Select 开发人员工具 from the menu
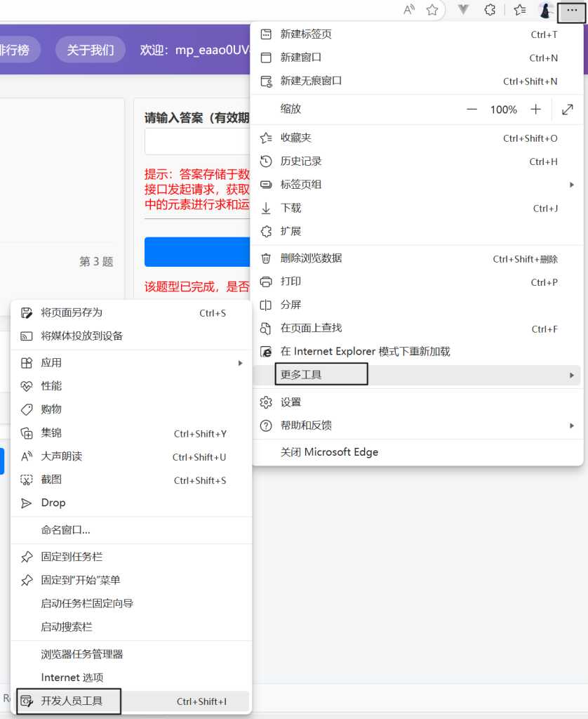The width and height of the screenshot is (588, 719). click(x=131, y=701)
